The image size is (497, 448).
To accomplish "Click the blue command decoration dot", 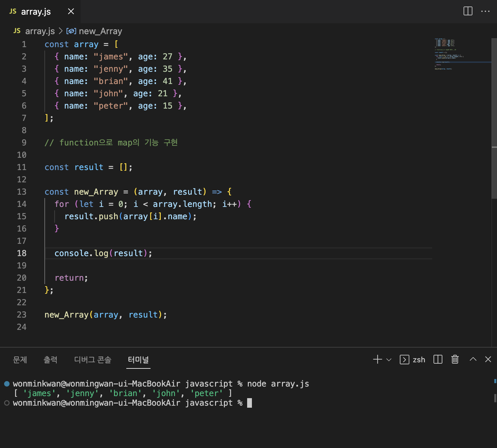I will (7, 384).
